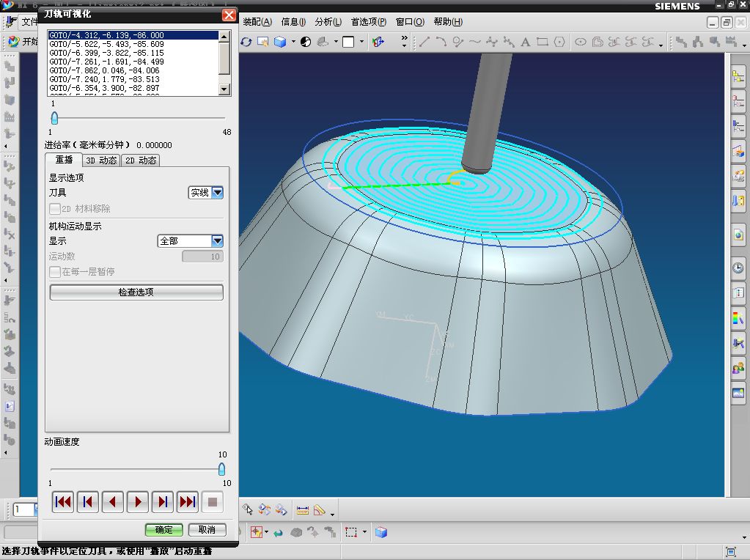This screenshot has height=560, width=750.
Task: Open the 首选项(P) menu
Action: [x=368, y=21]
